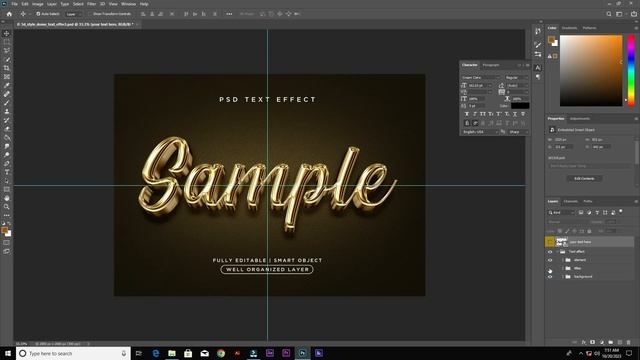Add a layer mask from Layers panel footer

[x=593, y=342]
